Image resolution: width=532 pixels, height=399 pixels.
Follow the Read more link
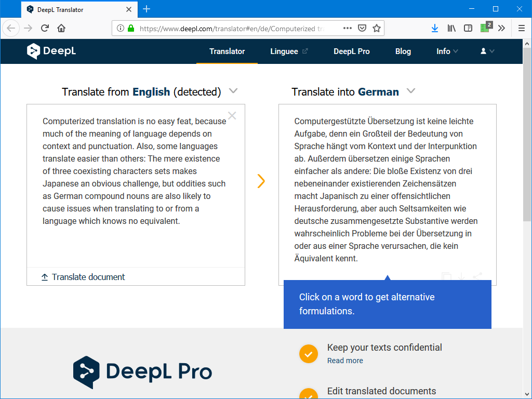tap(345, 361)
